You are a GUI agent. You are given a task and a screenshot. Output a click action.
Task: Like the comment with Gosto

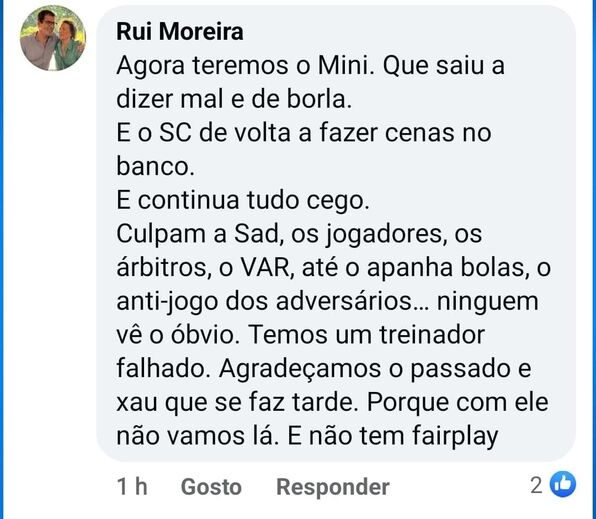[211, 486]
